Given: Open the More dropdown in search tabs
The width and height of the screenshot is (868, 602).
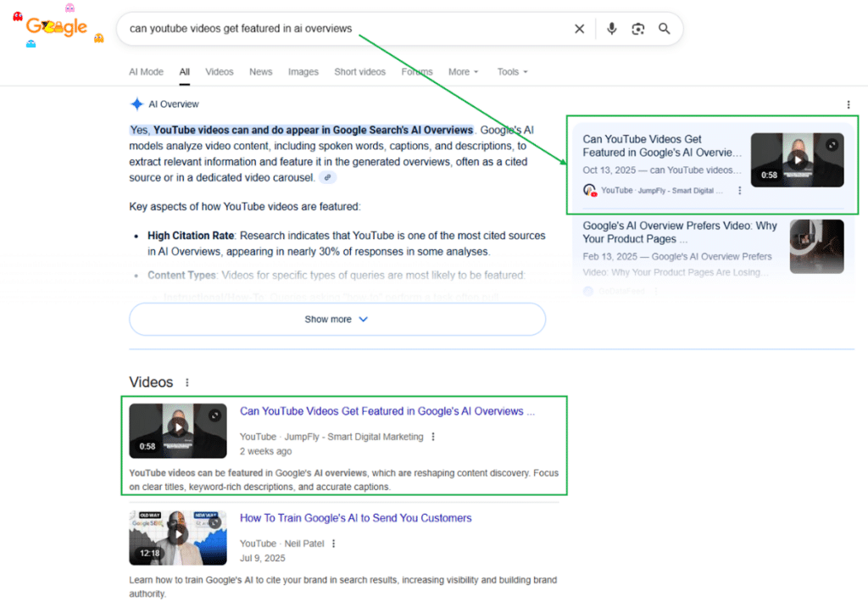Looking at the screenshot, I should [x=464, y=72].
